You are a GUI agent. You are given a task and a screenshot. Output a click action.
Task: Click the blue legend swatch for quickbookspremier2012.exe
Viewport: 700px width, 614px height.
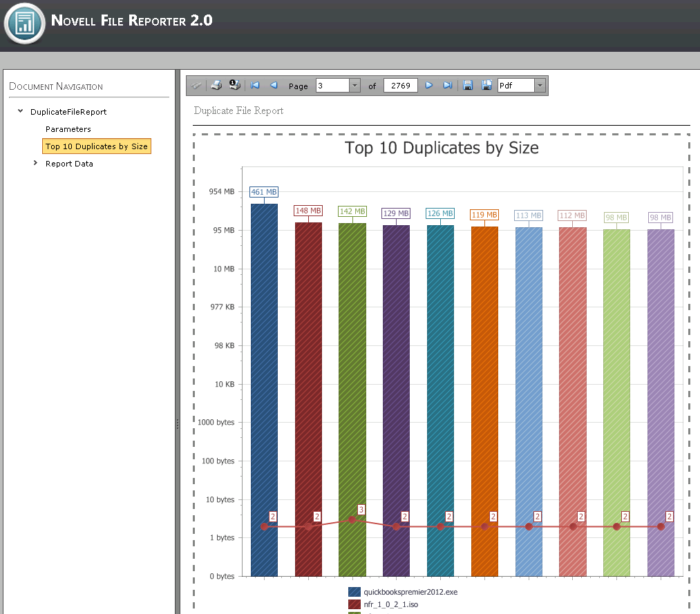pyautogui.click(x=354, y=592)
